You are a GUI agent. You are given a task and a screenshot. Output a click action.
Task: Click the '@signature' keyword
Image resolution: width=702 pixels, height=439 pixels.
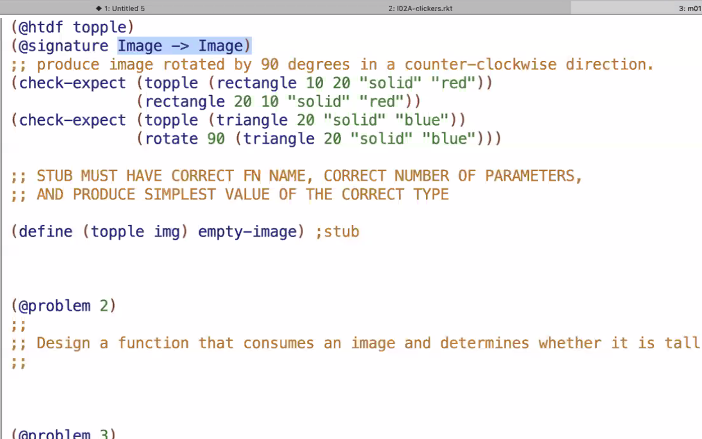[x=64, y=45]
